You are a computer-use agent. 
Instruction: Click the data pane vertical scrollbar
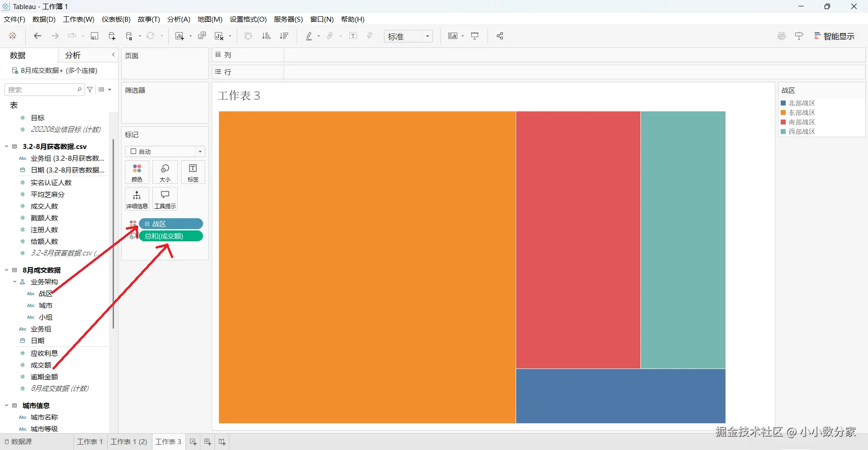[113, 234]
